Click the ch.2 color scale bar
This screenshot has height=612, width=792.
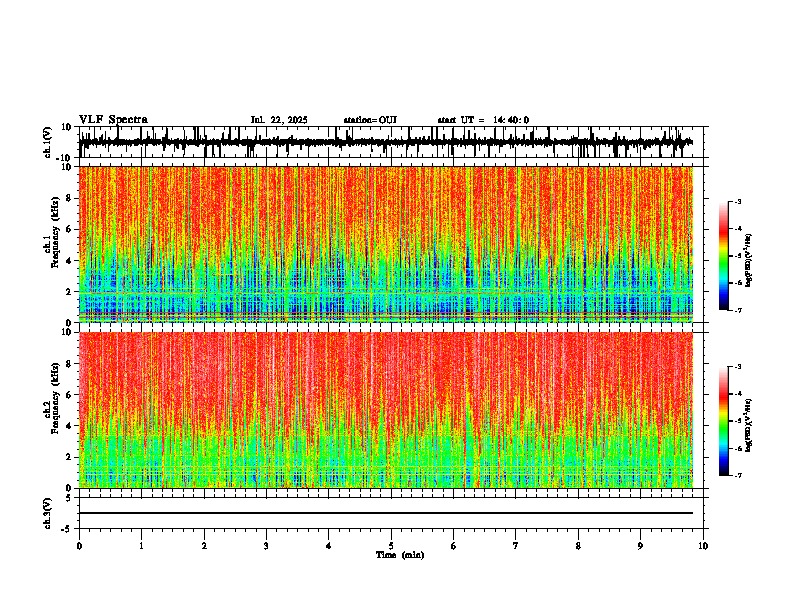coord(723,421)
